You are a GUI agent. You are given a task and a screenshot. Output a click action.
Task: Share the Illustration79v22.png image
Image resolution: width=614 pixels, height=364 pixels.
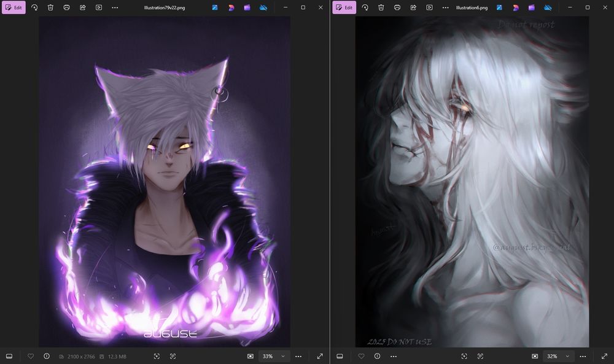pyautogui.click(x=83, y=7)
